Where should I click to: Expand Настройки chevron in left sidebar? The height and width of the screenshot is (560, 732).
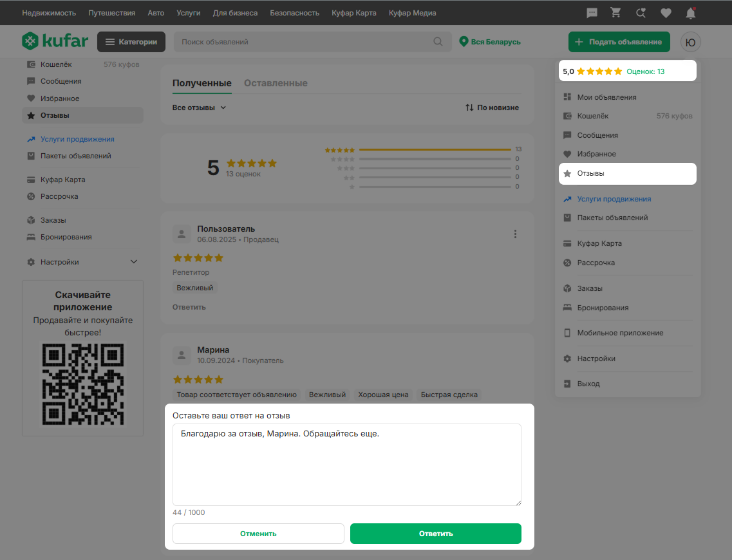[133, 262]
